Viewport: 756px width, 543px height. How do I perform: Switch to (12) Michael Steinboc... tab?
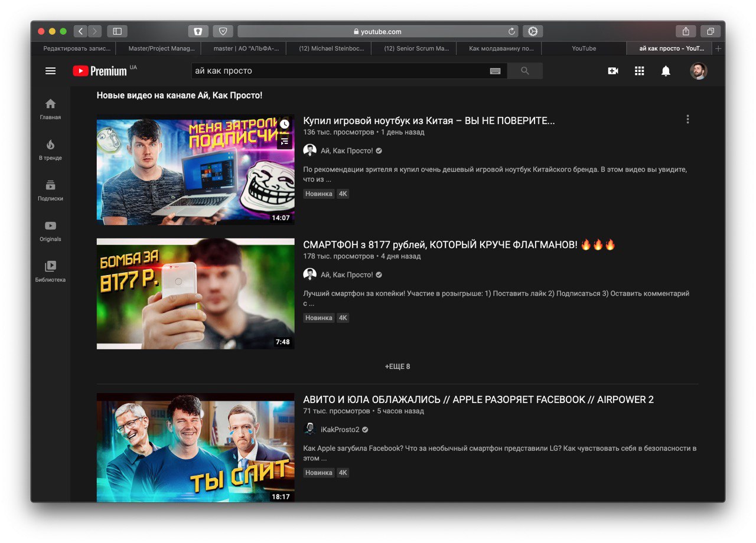(x=328, y=48)
